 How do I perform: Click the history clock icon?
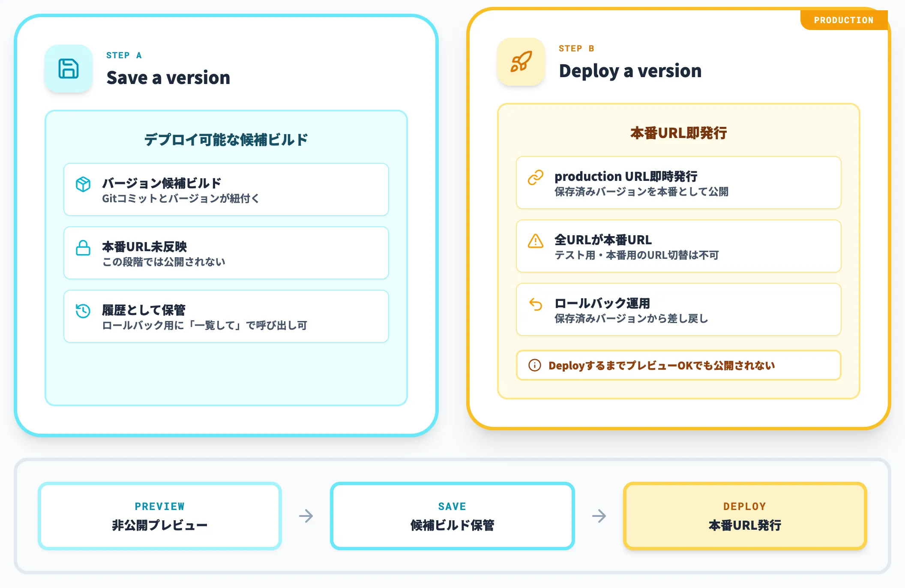coord(83,311)
